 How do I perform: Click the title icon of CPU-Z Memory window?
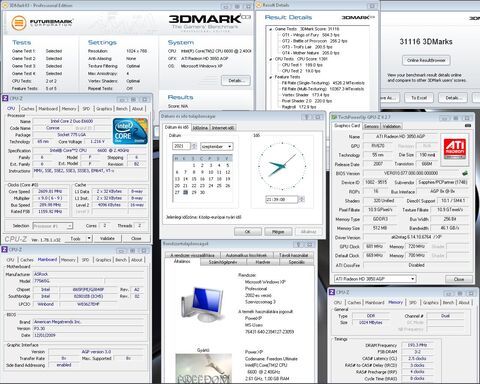coord(332,292)
